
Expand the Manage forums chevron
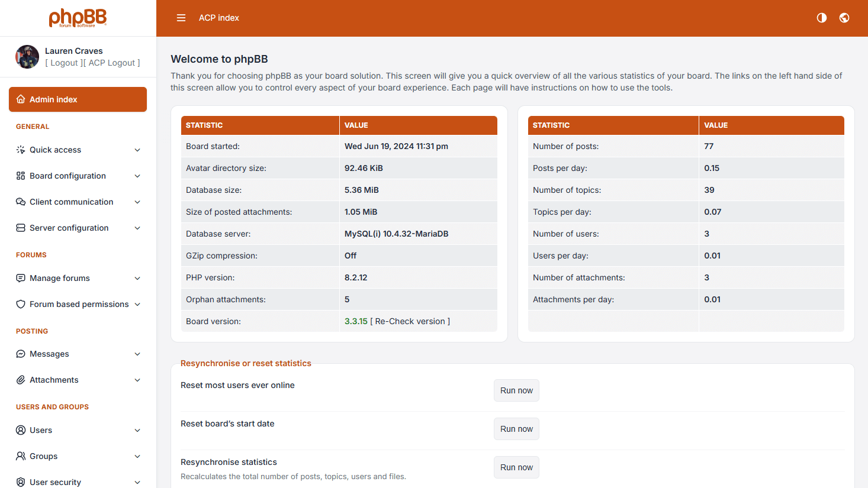click(x=137, y=278)
